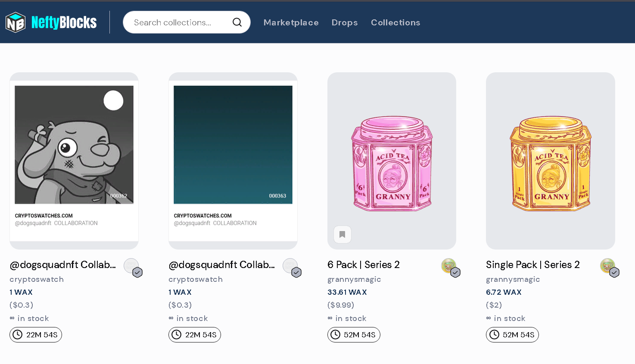Open the Drops page
The image size is (635, 364).
345,22
